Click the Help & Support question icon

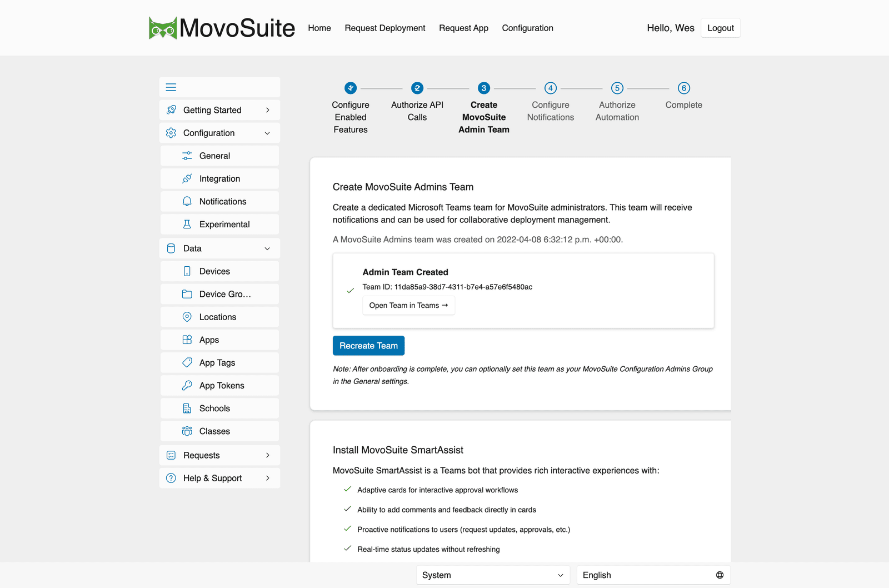point(171,478)
